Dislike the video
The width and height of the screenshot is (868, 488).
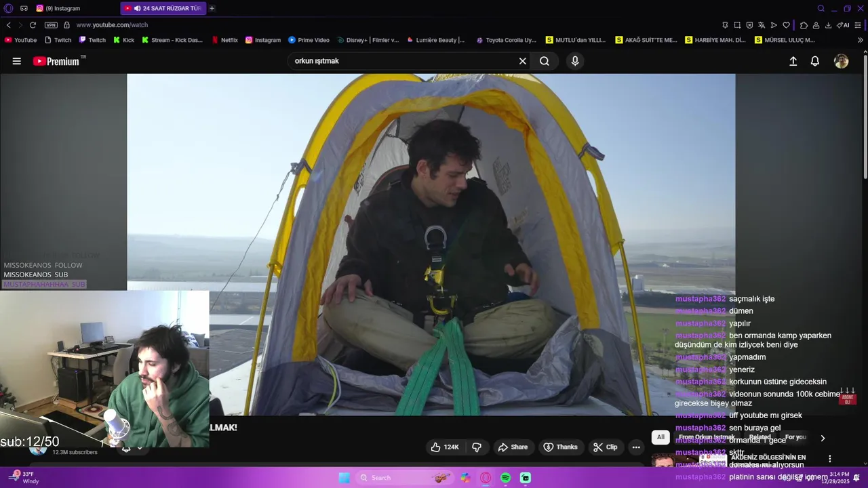pos(477,447)
